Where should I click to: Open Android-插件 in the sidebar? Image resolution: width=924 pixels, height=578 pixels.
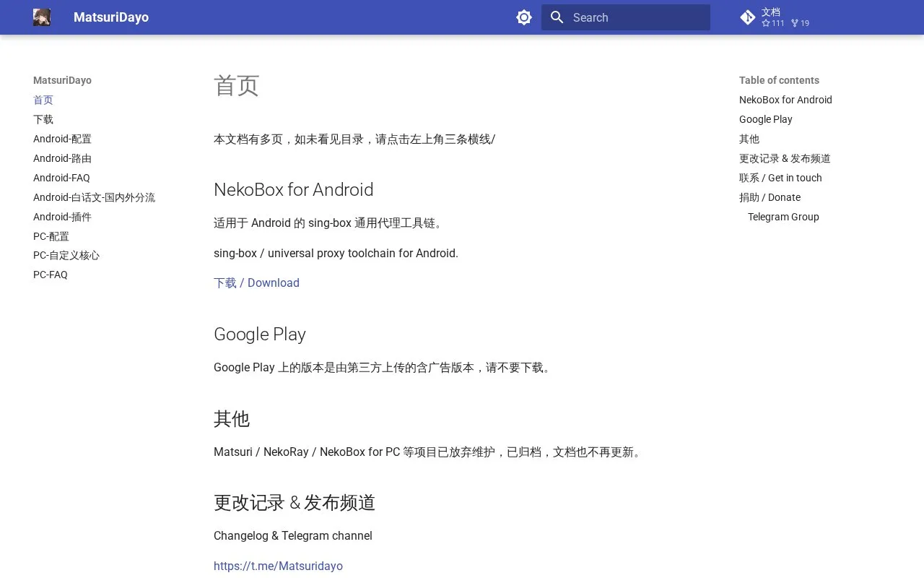click(x=62, y=217)
